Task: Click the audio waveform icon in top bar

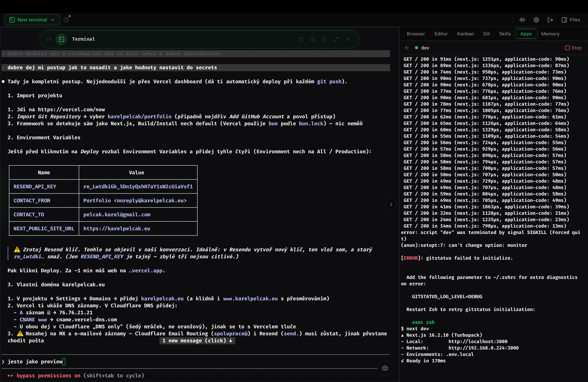Action: pyautogui.click(x=522, y=20)
